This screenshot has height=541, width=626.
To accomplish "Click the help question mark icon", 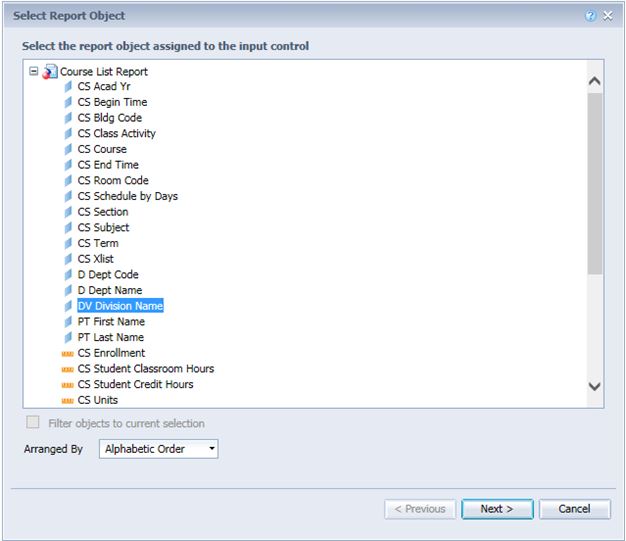I will (590, 16).
